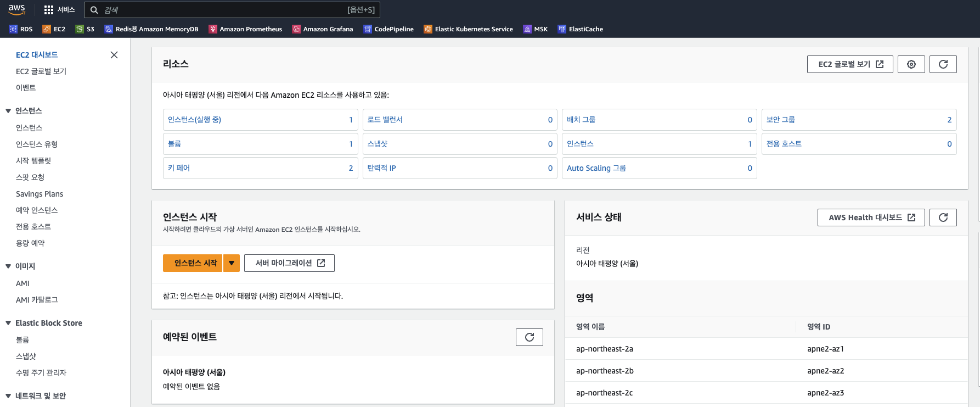
Task: Refresh the resources panel
Action: pos(943,64)
